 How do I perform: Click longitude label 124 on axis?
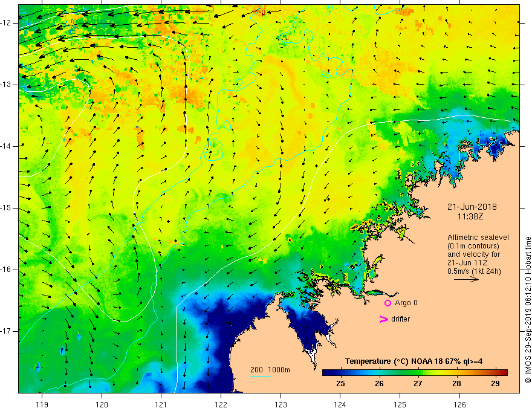(340, 404)
